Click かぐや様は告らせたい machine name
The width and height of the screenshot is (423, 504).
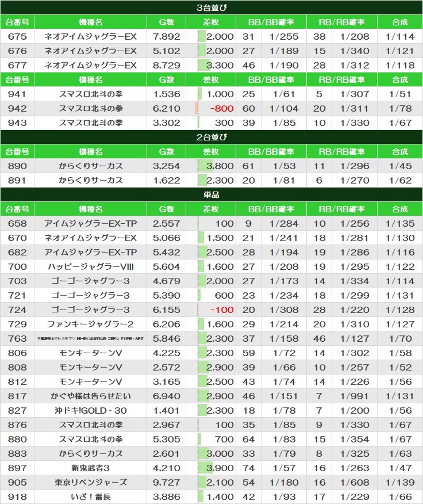(91, 396)
